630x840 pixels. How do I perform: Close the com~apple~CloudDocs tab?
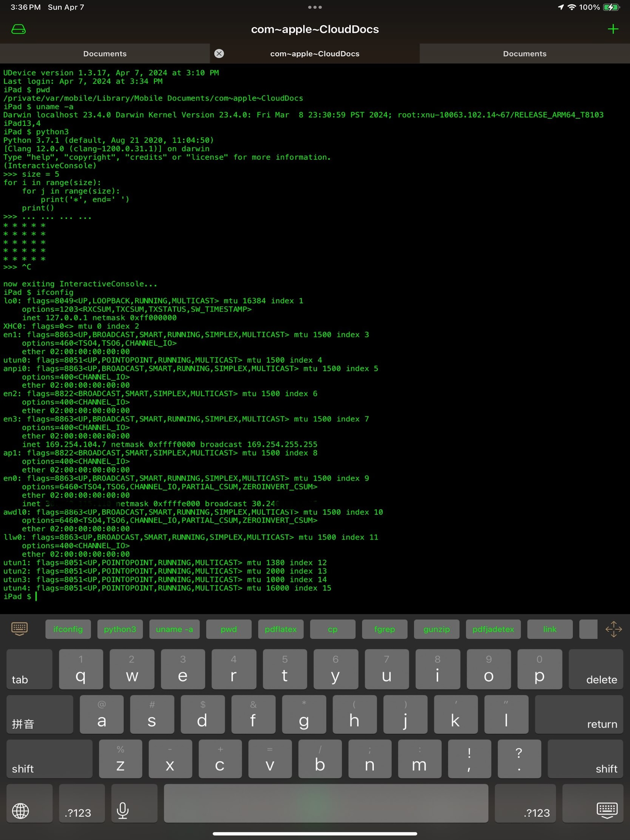[x=219, y=53]
